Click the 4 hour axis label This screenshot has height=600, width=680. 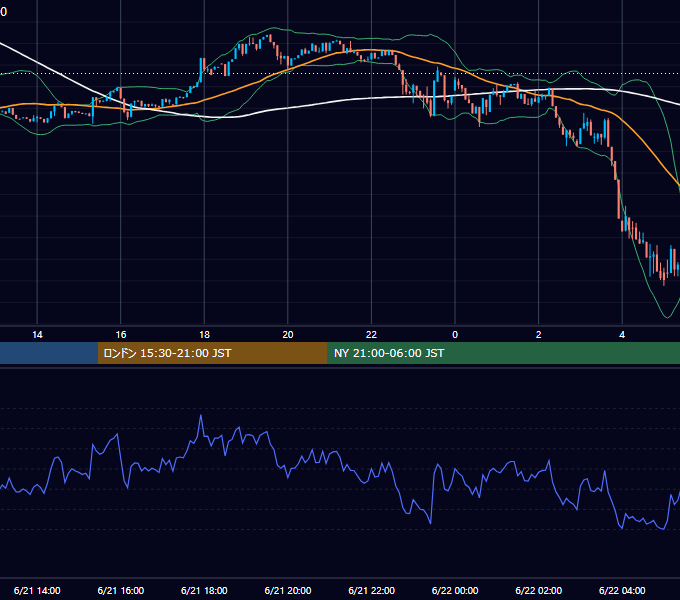(x=622, y=335)
